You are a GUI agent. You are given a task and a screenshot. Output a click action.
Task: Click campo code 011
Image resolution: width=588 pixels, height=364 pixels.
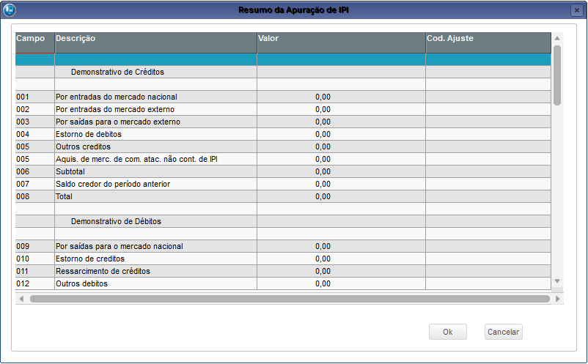click(x=23, y=271)
